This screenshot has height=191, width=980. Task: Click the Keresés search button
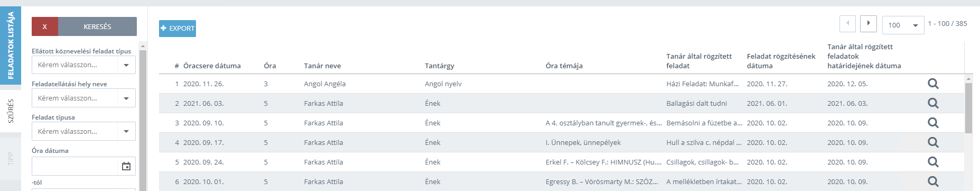coord(97,26)
